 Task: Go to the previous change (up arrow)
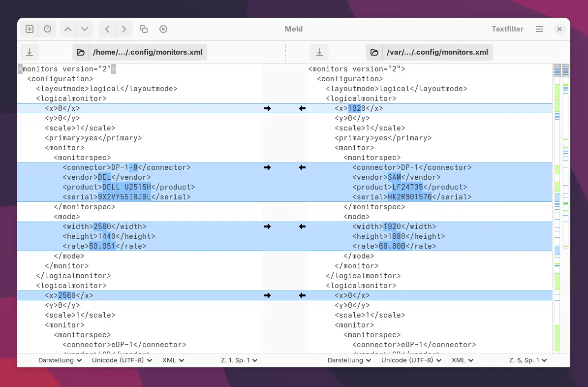(68, 29)
